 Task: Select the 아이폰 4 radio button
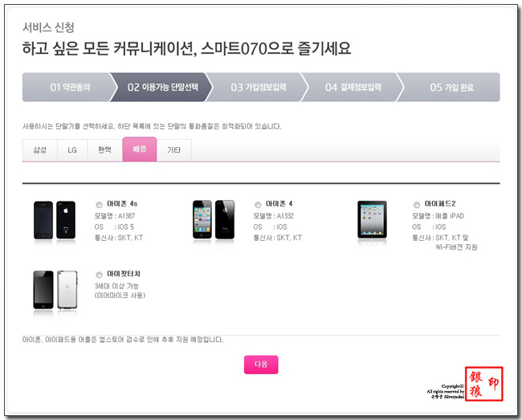coord(258,205)
